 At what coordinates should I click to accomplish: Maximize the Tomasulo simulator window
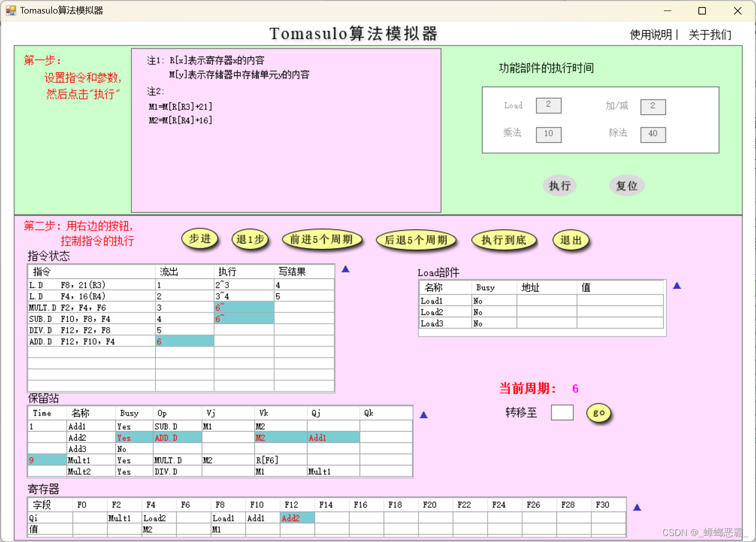coord(702,11)
